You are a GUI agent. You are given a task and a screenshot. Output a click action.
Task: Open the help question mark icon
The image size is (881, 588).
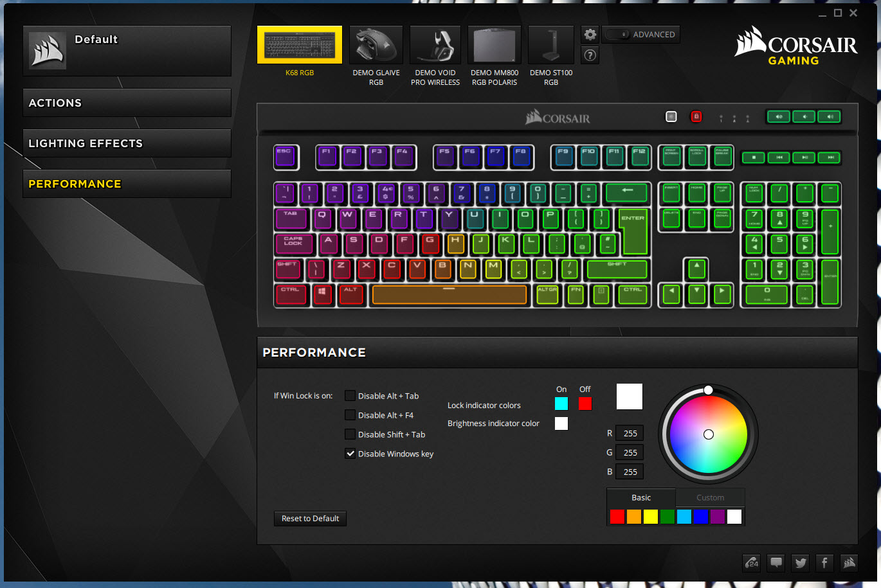[590, 55]
